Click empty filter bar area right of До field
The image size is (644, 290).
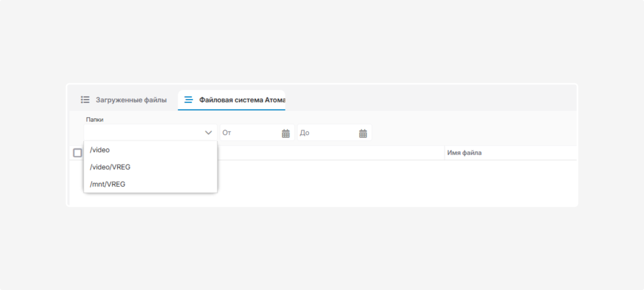(x=472, y=133)
